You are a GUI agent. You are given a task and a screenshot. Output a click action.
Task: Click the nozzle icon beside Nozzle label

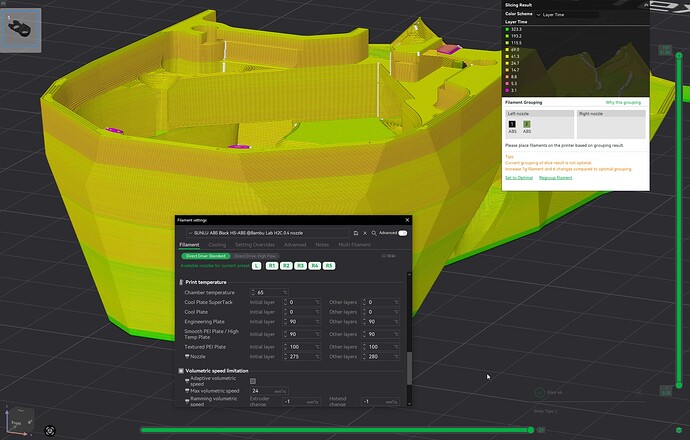(187, 356)
